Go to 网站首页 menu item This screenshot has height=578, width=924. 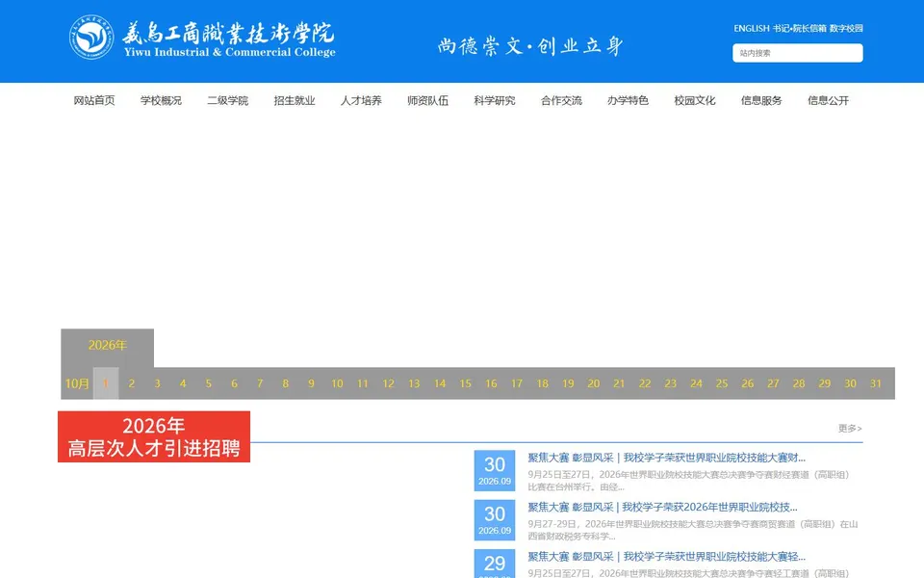(x=94, y=100)
